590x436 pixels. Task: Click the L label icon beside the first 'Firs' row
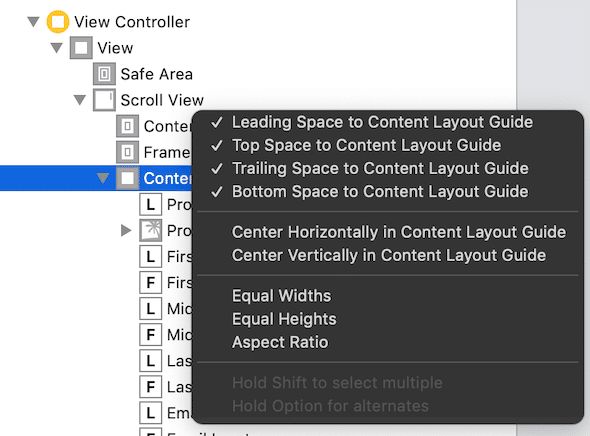click(151, 256)
